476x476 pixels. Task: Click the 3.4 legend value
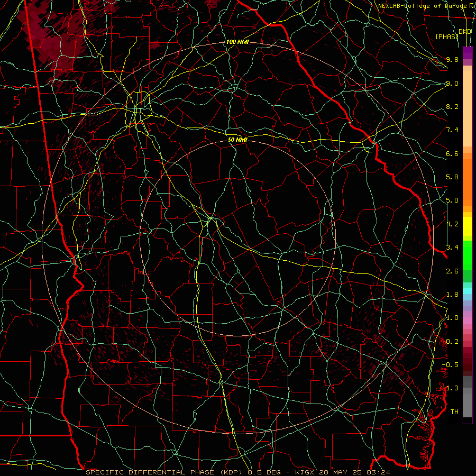(452, 248)
